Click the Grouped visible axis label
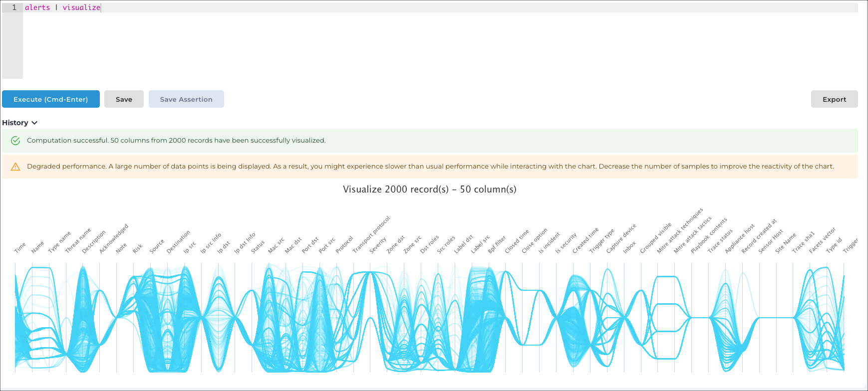This screenshot has height=391, width=868. 656,238
